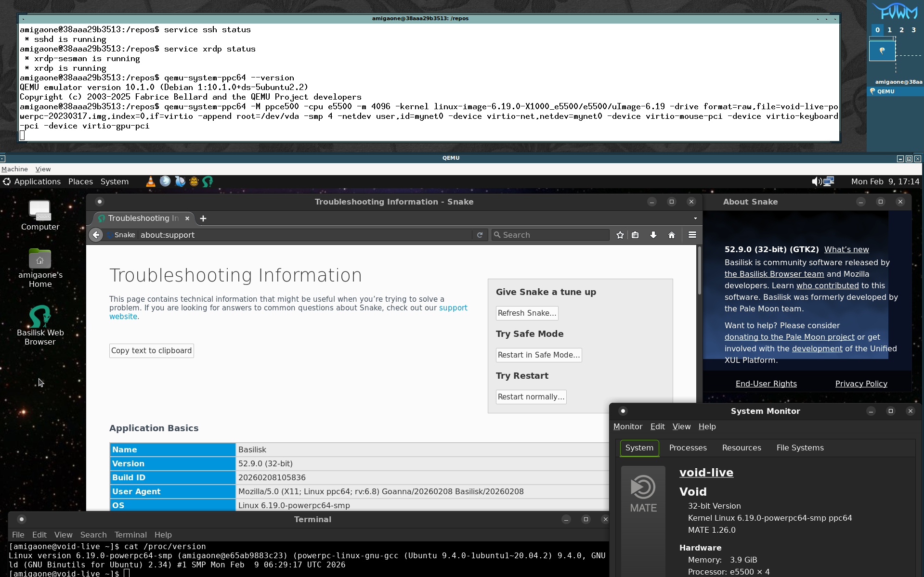Viewport: 924px width, 577px height.
Task: Open the Terminal's File menu
Action: tap(18, 535)
